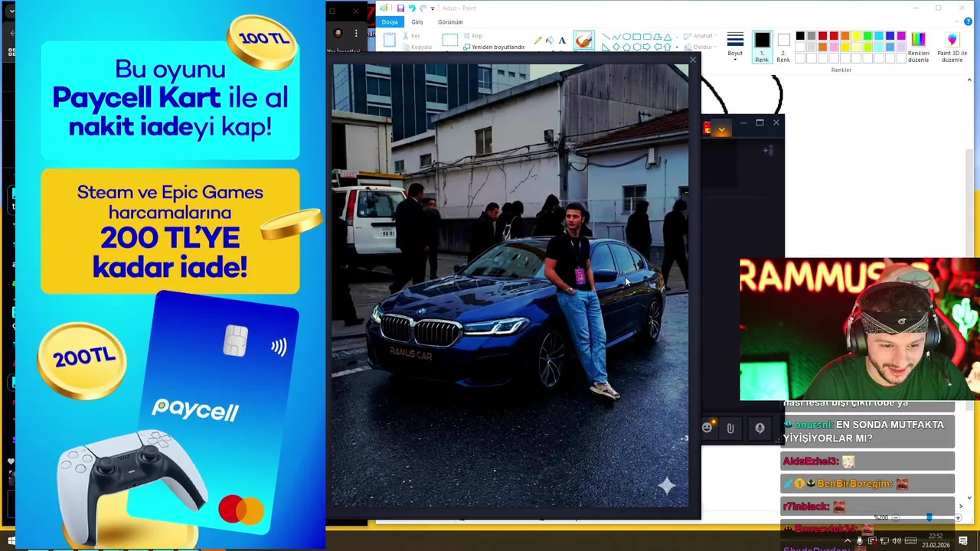Pick the red color swatch in Paint palette
980x551 pixels.
834,36
